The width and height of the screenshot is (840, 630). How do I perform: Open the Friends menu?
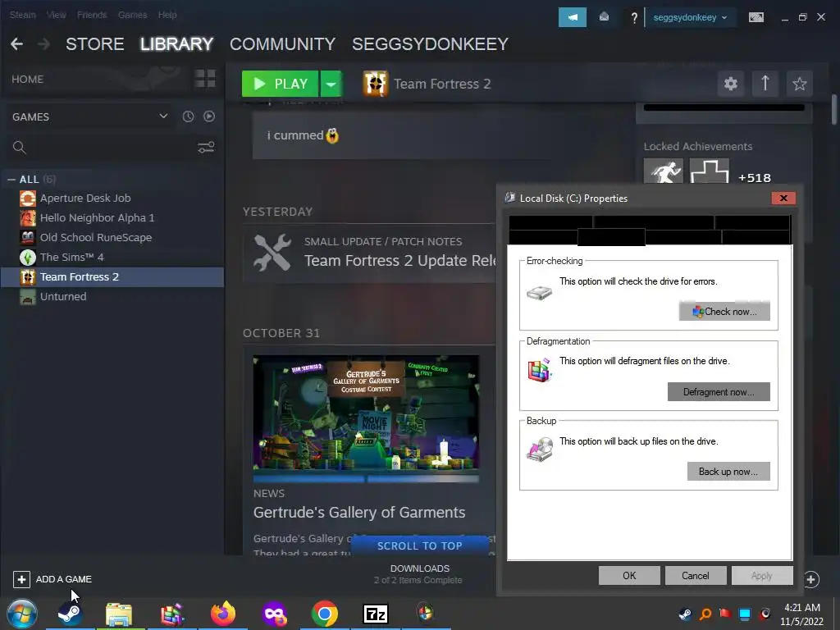click(92, 15)
